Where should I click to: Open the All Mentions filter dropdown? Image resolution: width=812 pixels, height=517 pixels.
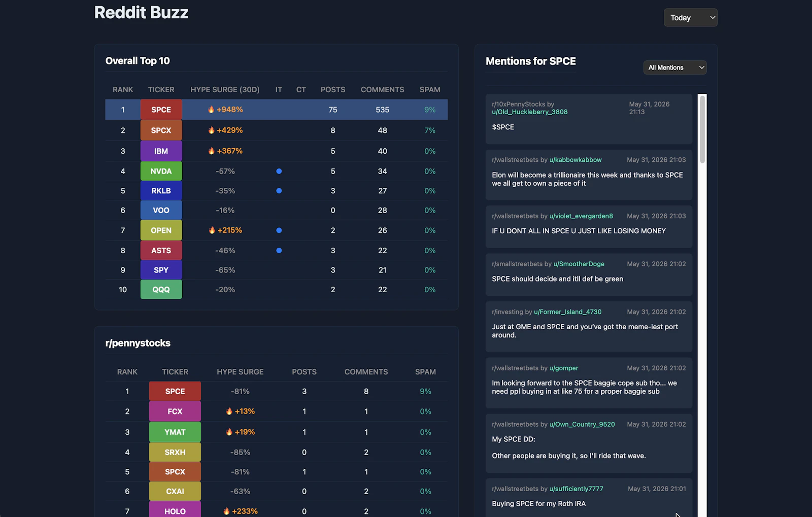(674, 67)
